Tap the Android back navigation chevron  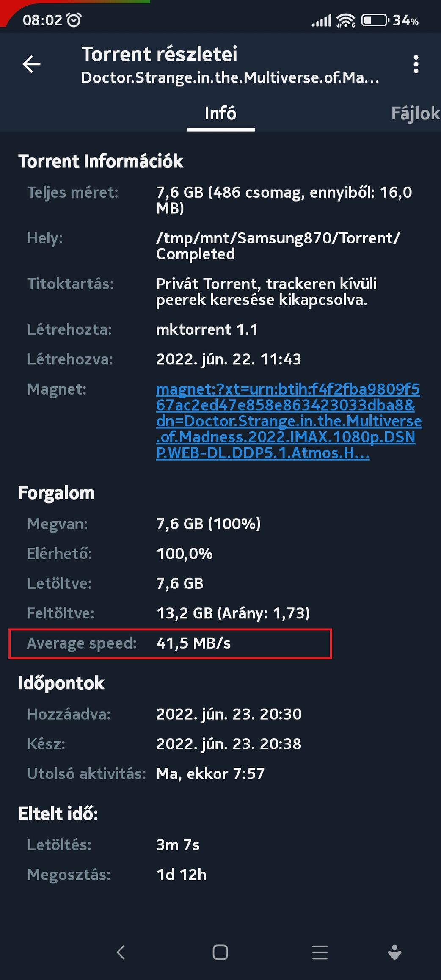click(121, 952)
